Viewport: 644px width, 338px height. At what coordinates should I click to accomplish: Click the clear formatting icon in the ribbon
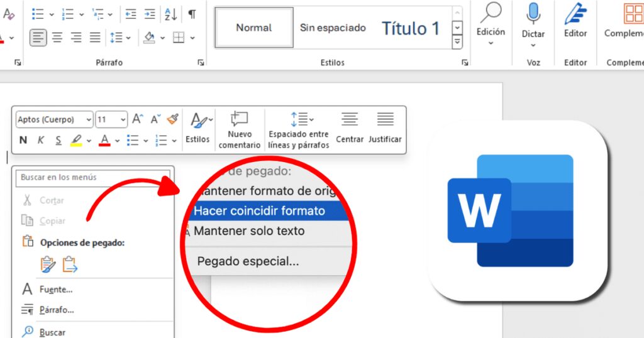pyautogui.click(x=9, y=15)
